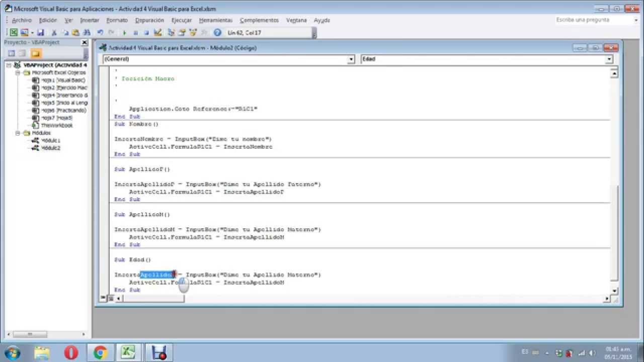Open the Depuración menu
The image size is (644, 362).
150,20
